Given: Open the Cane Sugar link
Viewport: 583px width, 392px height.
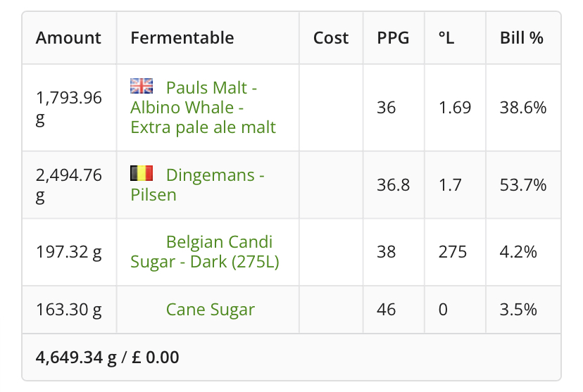Looking at the screenshot, I should tap(211, 310).
